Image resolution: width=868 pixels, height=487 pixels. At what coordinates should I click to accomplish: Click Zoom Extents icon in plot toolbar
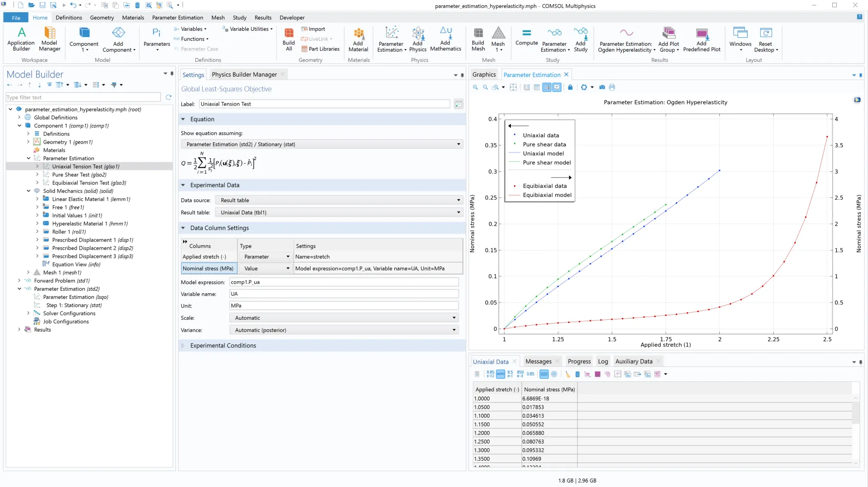point(513,87)
